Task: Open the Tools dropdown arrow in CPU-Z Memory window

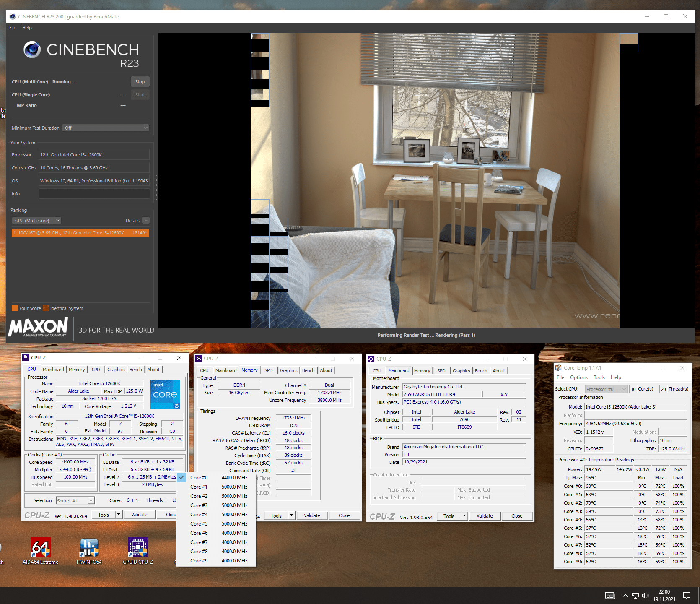Action: (291, 515)
